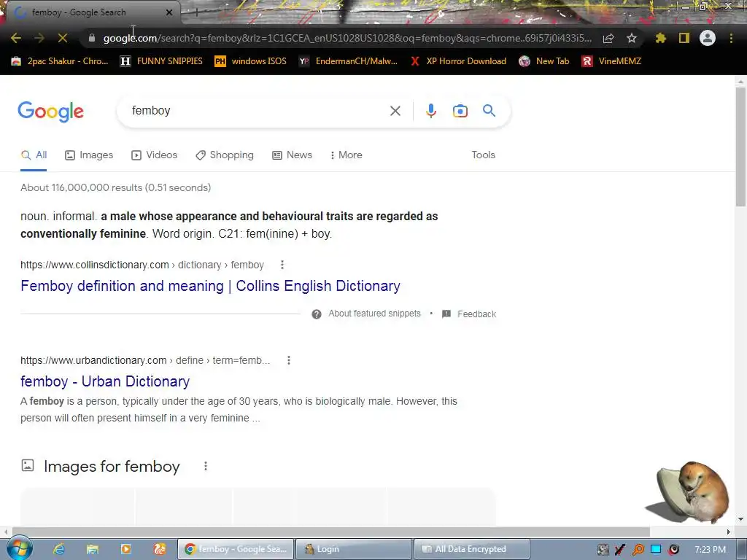Switch to the Login taskbar window
Screen dimensions: 747x560
pos(354,549)
